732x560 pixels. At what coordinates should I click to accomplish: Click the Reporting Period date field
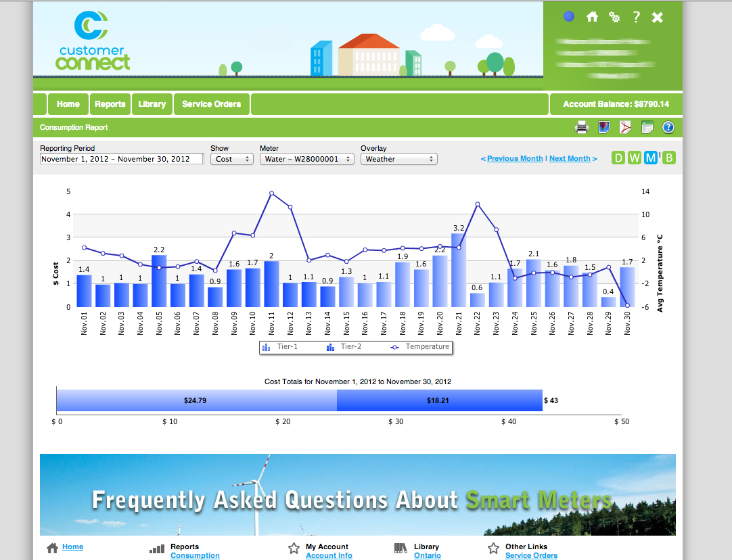coord(121,159)
